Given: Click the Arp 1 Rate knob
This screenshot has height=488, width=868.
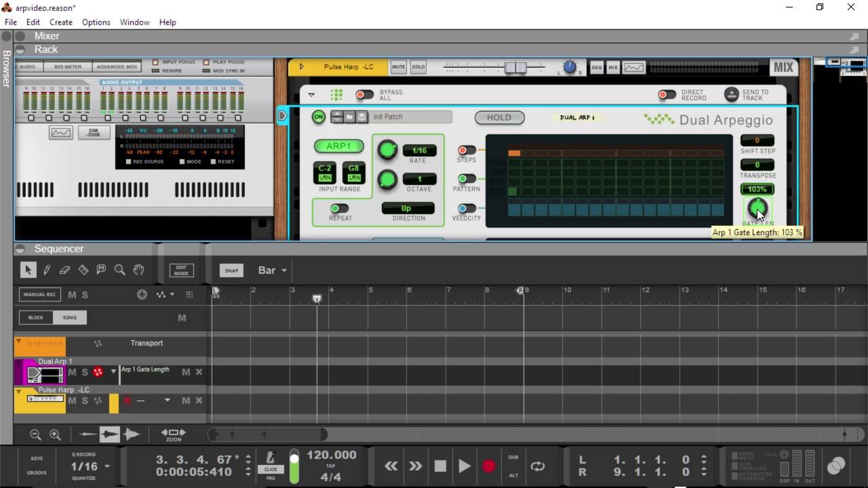Looking at the screenshot, I should click(x=387, y=150).
